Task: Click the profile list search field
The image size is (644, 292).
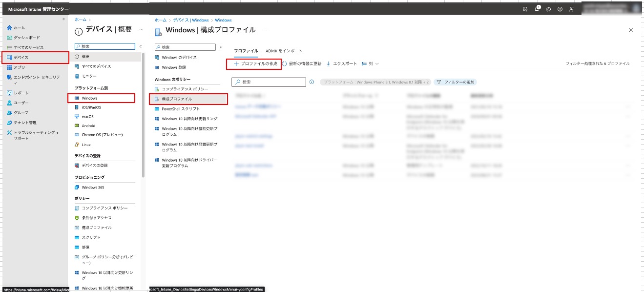Action: (269, 82)
